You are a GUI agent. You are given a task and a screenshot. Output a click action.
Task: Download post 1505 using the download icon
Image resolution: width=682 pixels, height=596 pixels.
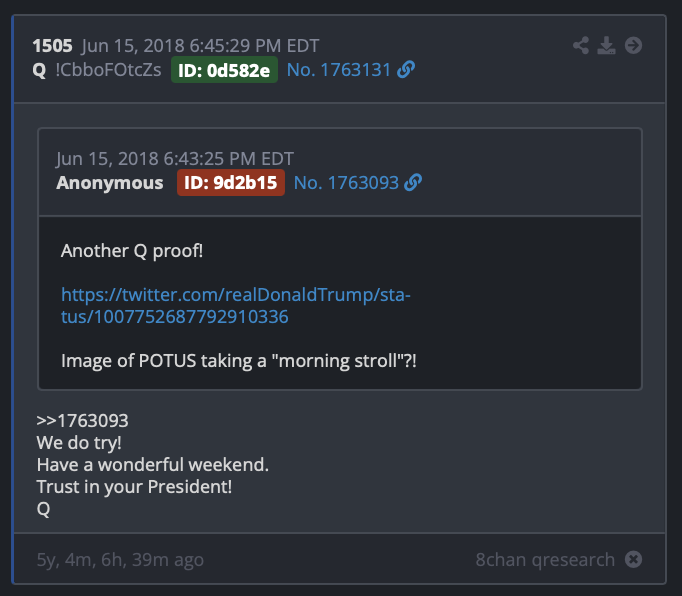click(x=606, y=45)
